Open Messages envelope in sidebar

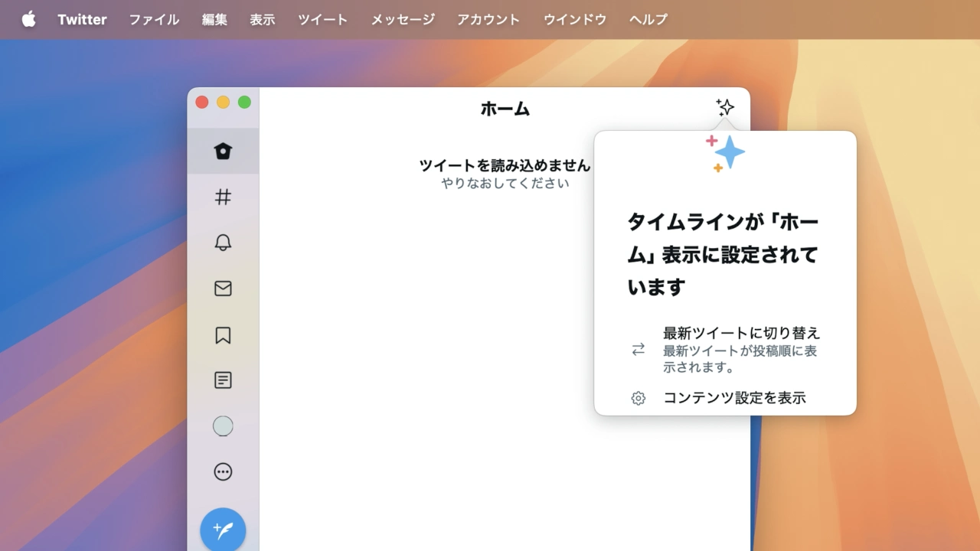tap(223, 289)
